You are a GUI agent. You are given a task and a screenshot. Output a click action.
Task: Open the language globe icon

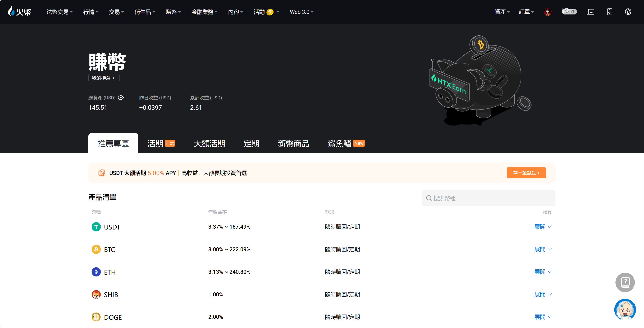tap(628, 12)
